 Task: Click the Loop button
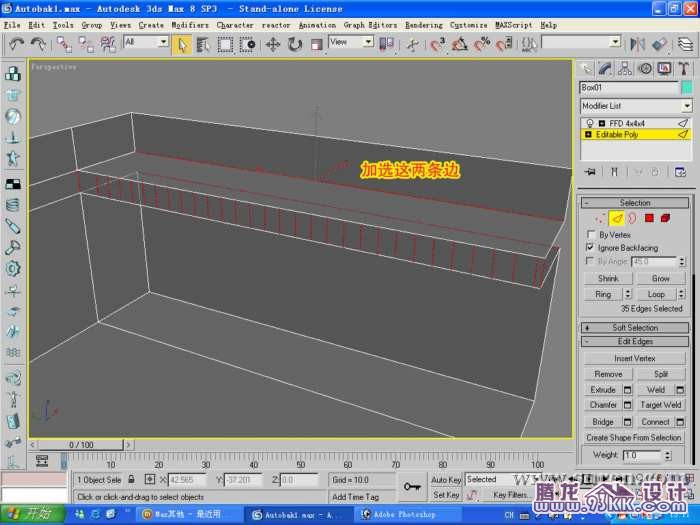pos(656,294)
